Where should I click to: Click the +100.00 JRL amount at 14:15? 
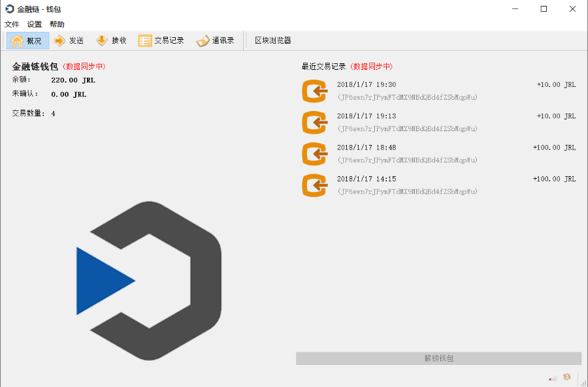tap(554, 179)
